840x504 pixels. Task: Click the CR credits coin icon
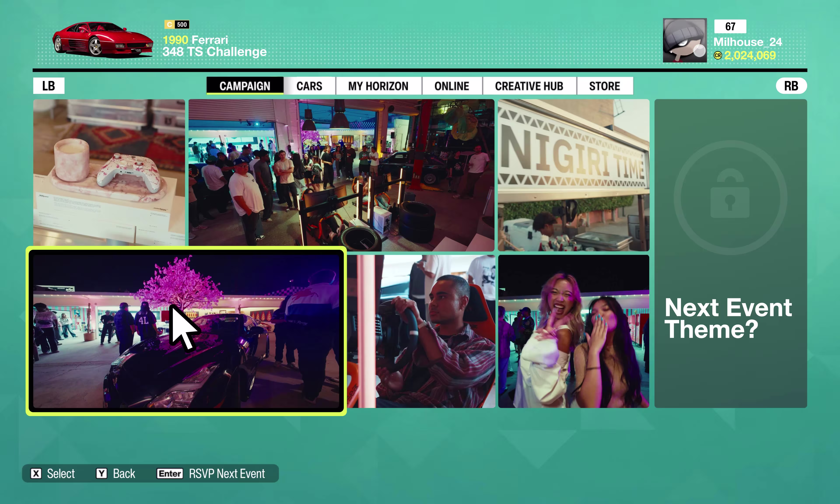pyautogui.click(x=718, y=55)
